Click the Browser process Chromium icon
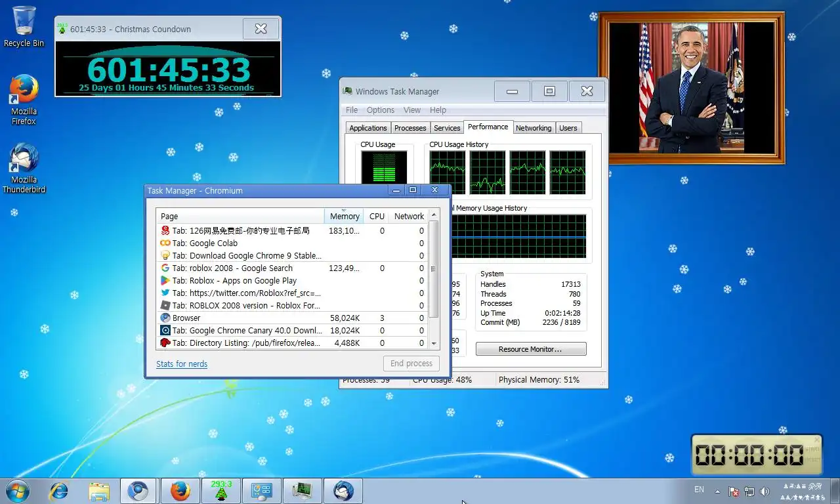840x504 pixels. (165, 318)
